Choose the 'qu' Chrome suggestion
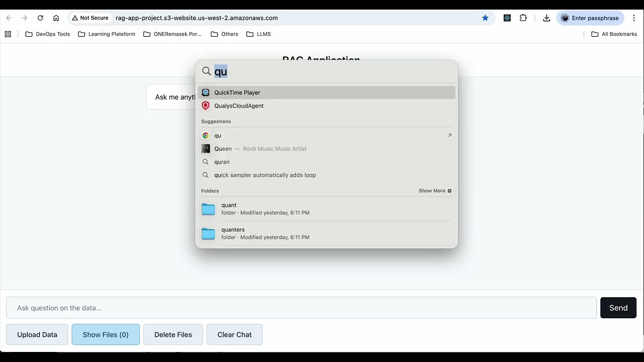644x362 pixels. click(x=327, y=136)
